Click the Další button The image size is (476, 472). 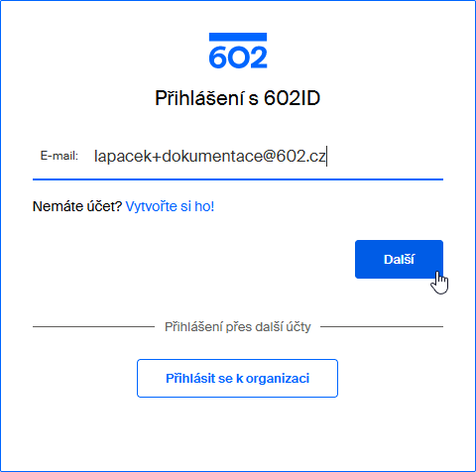tap(399, 259)
